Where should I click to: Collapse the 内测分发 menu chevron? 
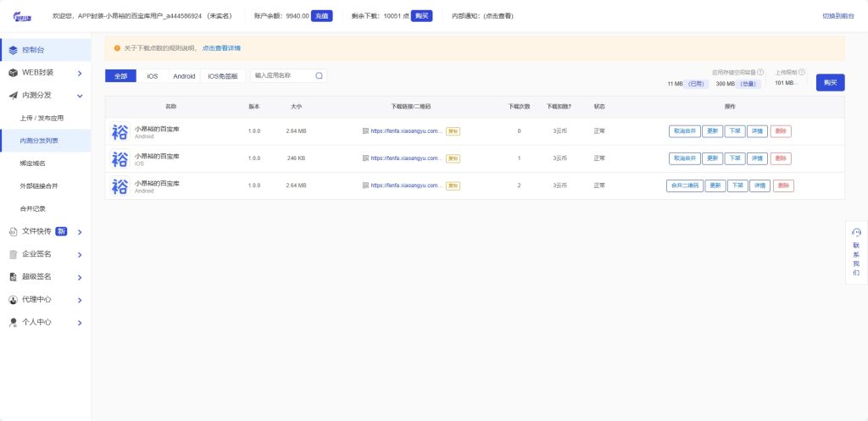point(80,97)
